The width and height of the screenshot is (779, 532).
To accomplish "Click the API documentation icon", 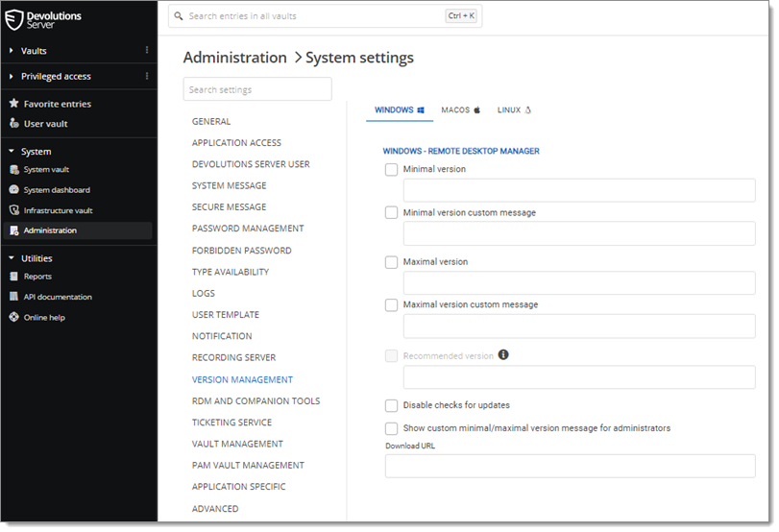I will [x=13, y=297].
